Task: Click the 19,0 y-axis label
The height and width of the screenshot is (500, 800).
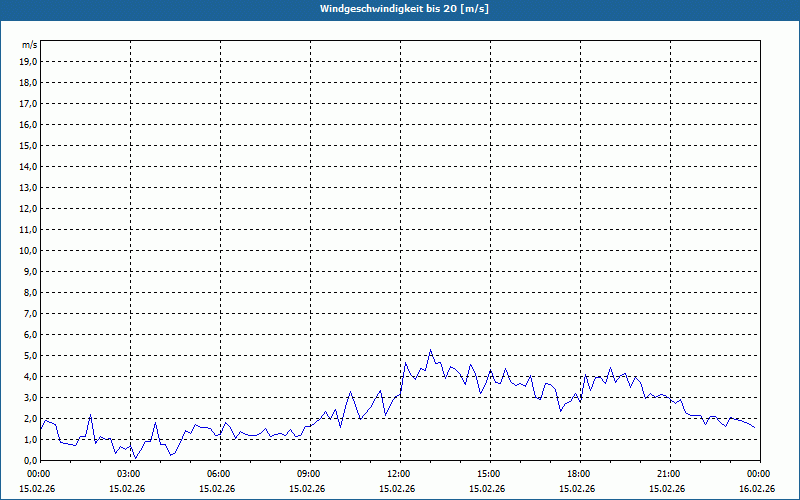Action: (29, 61)
